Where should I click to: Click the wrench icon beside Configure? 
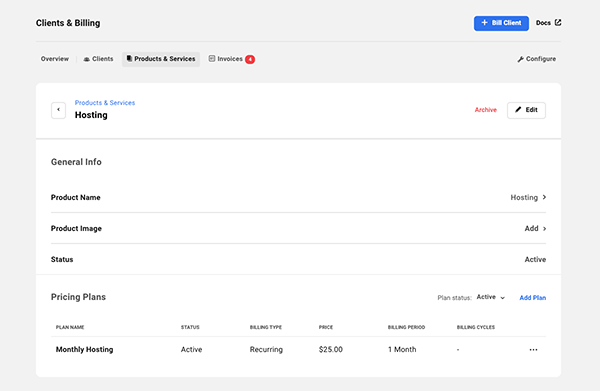coord(520,59)
